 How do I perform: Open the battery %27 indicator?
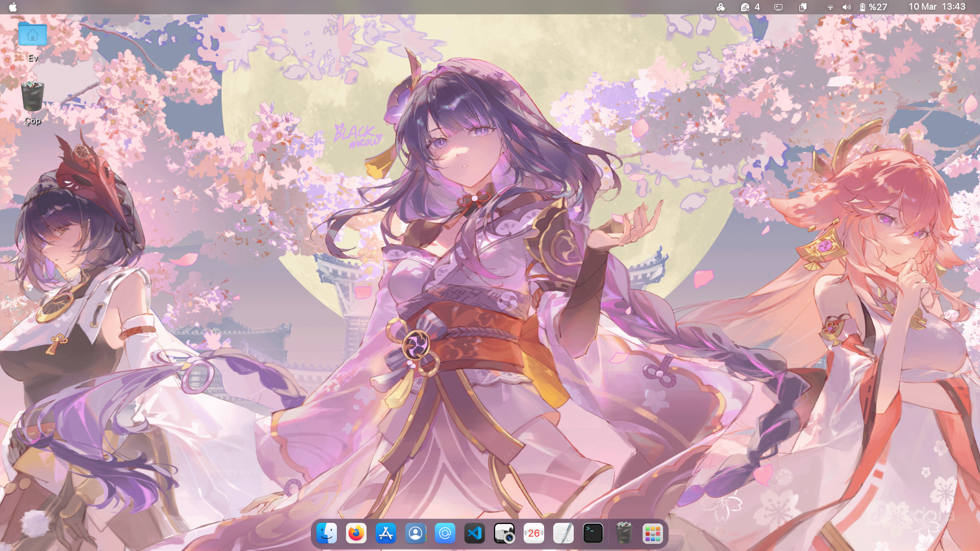pos(873,7)
